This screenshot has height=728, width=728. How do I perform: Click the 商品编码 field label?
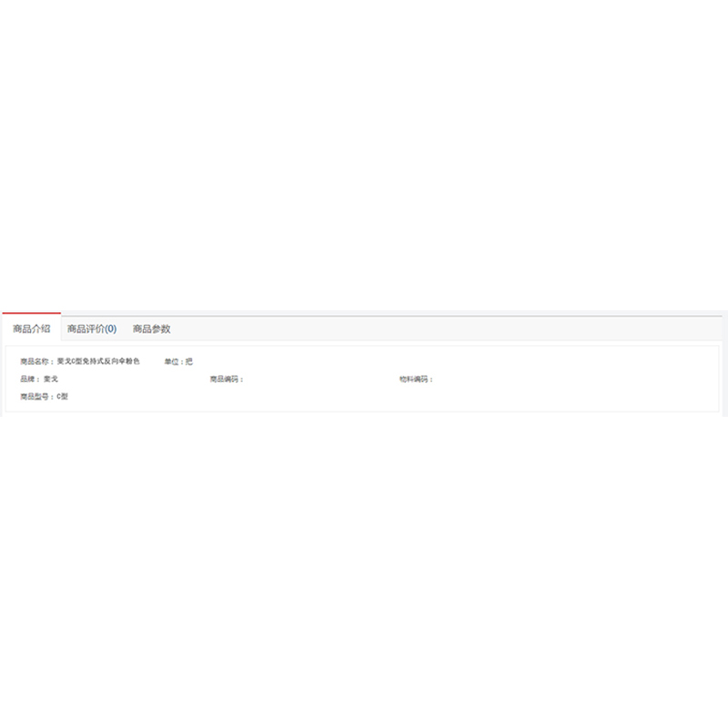point(225,379)
